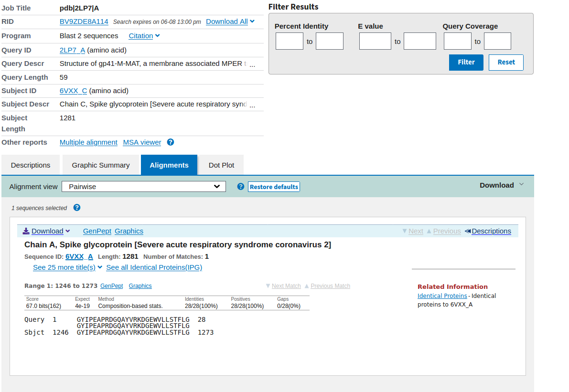Click the blue Filter button

[x=466, y=63]
